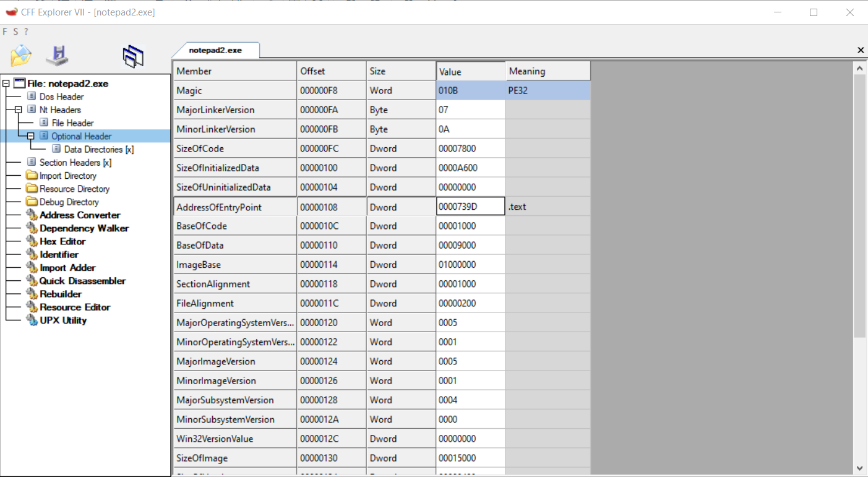Click the table vertical scrollbar thumb
This screenshot has width=868, height=477.
click(859, 206)
